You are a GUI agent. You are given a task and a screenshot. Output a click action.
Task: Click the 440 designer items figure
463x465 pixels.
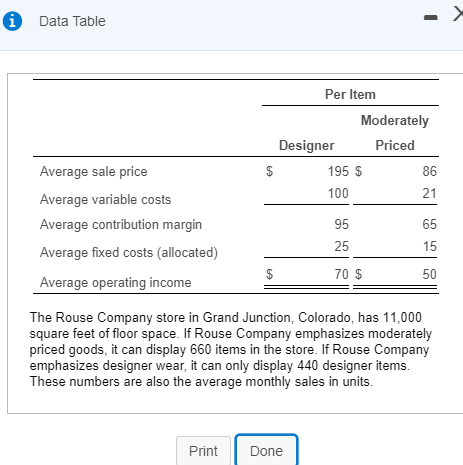coord(308,365)
